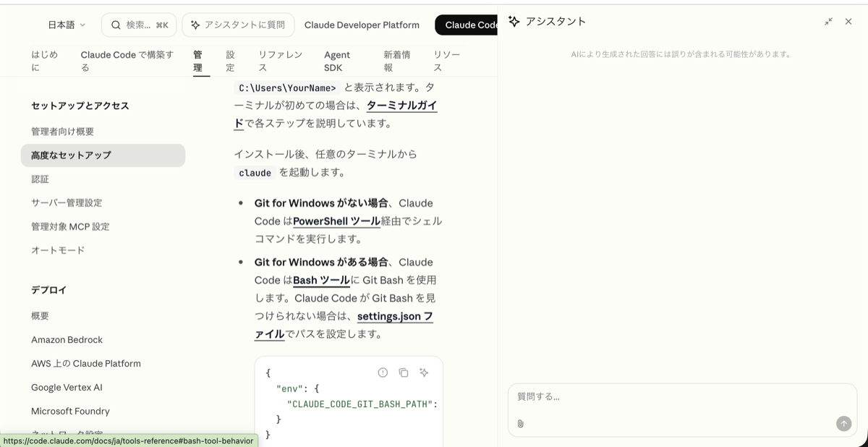Click the AI disclaimer text in assistant panel

point(681,54)
